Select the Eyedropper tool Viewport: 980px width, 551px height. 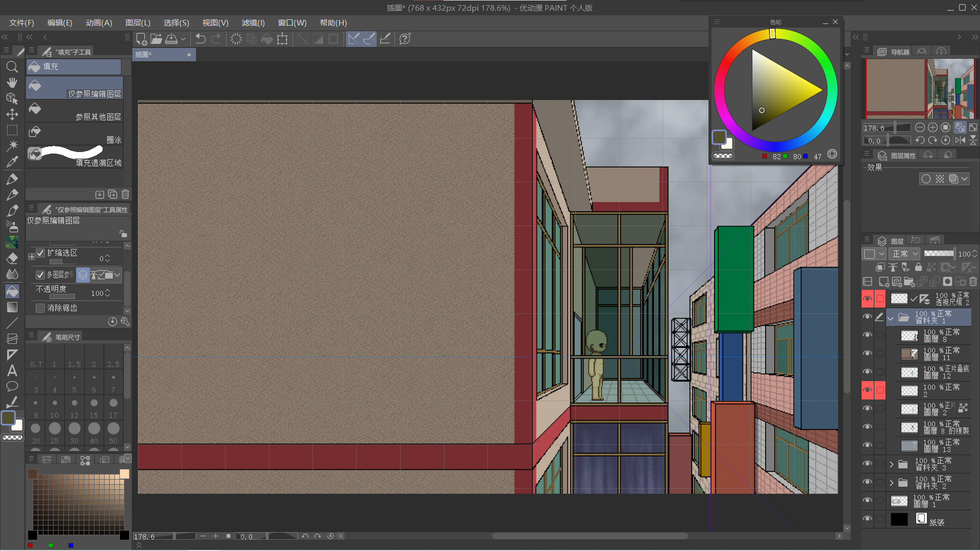[x=12, y=162]
